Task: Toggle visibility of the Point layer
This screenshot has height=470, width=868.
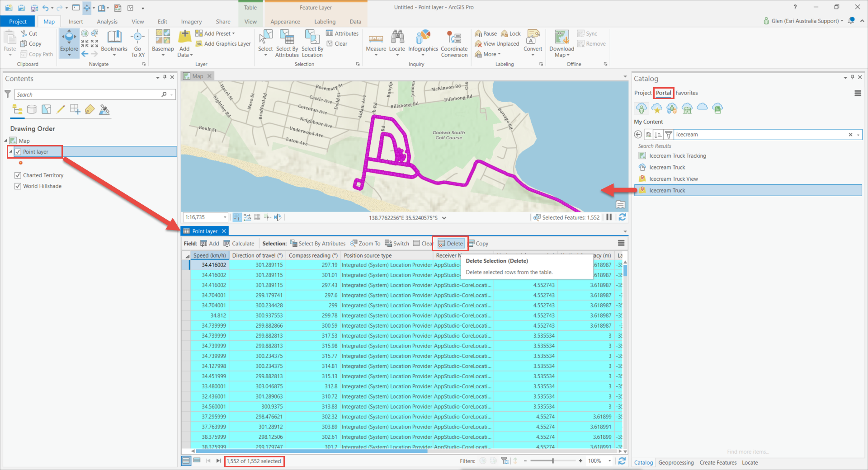Action: pos(17,151)
